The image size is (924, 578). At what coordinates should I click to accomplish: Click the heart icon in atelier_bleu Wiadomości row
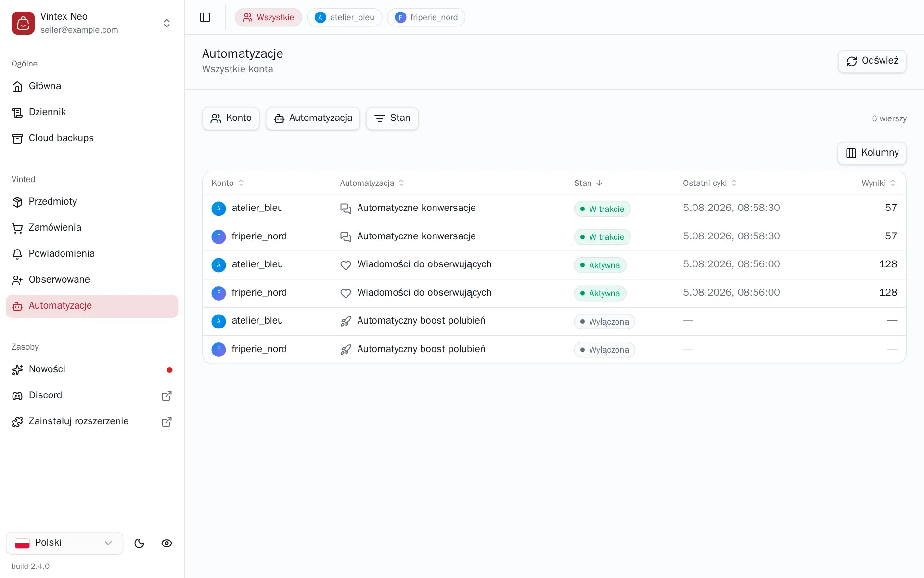346,265
